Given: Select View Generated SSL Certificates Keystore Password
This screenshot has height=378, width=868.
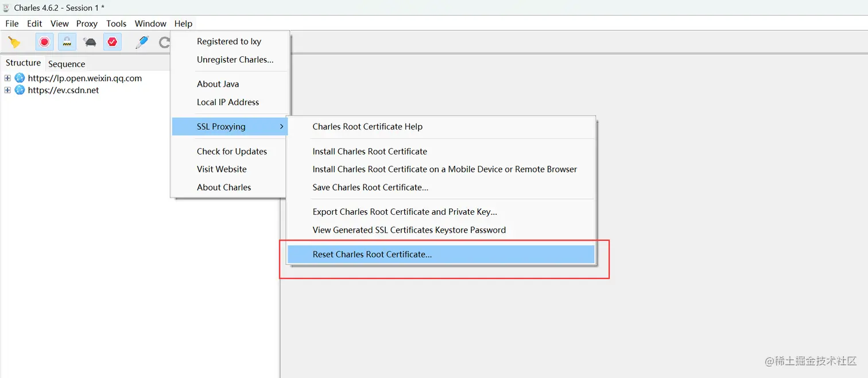Looking at the screenshot, I should coord(441,230).
